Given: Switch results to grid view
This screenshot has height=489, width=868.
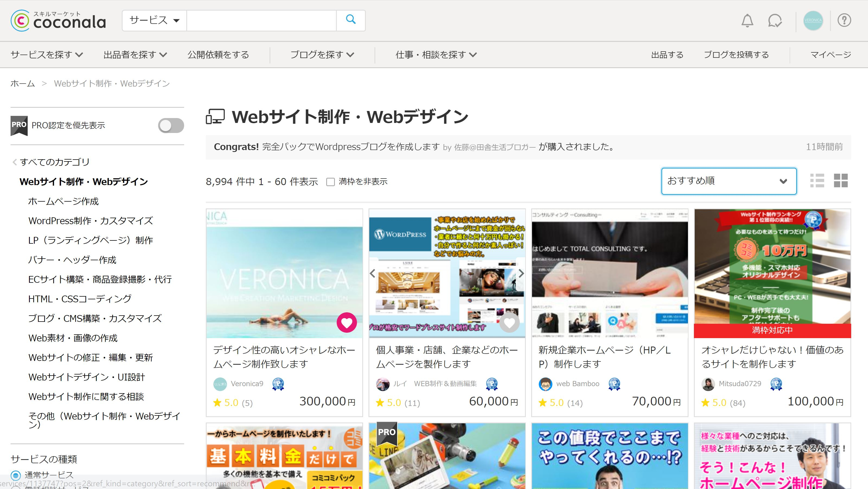Looking at the screenshot, I should pyautogui.click(x=842, y=181).
